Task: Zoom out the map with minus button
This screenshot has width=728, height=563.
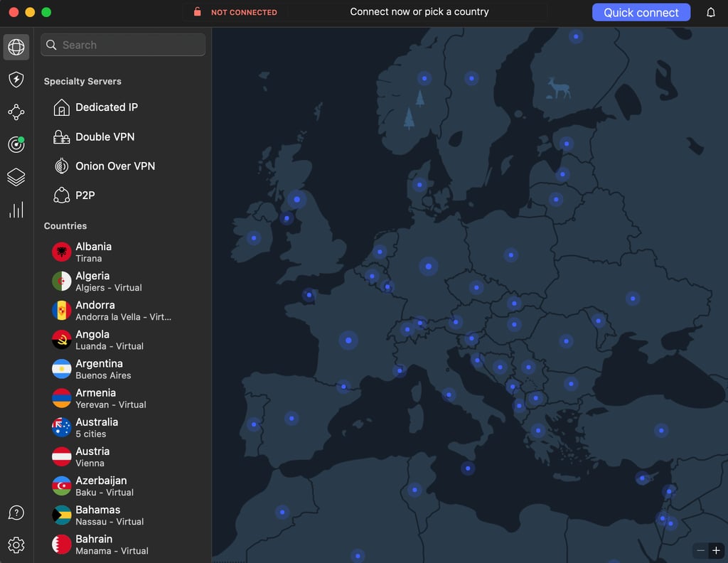Action: pyautogui.click(x=700, y=550)
